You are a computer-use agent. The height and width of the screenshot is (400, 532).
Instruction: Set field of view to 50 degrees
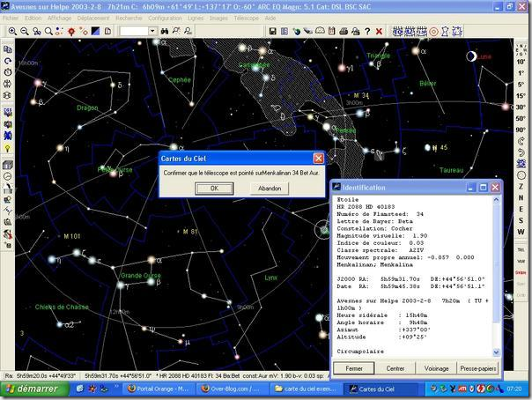tap(521, 118)
